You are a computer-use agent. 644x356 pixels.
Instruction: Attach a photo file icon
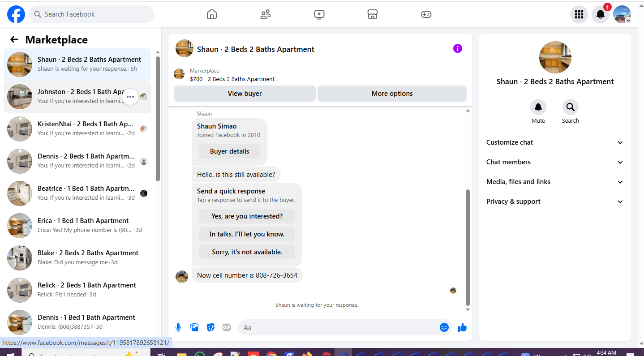[194, 327]
